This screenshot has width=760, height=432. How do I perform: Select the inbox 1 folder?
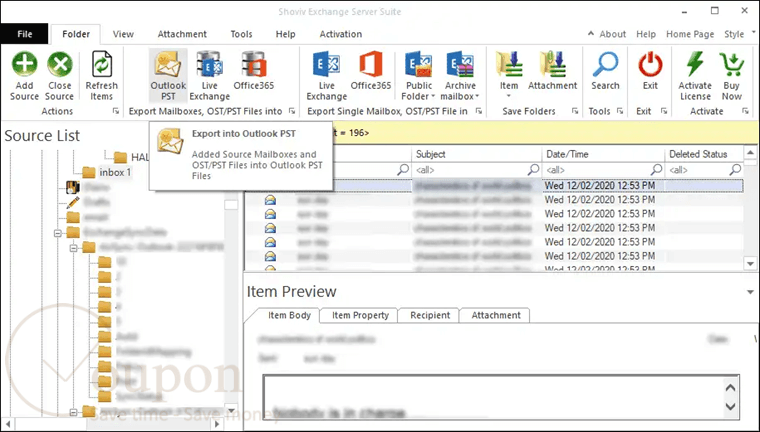(115, 172)
